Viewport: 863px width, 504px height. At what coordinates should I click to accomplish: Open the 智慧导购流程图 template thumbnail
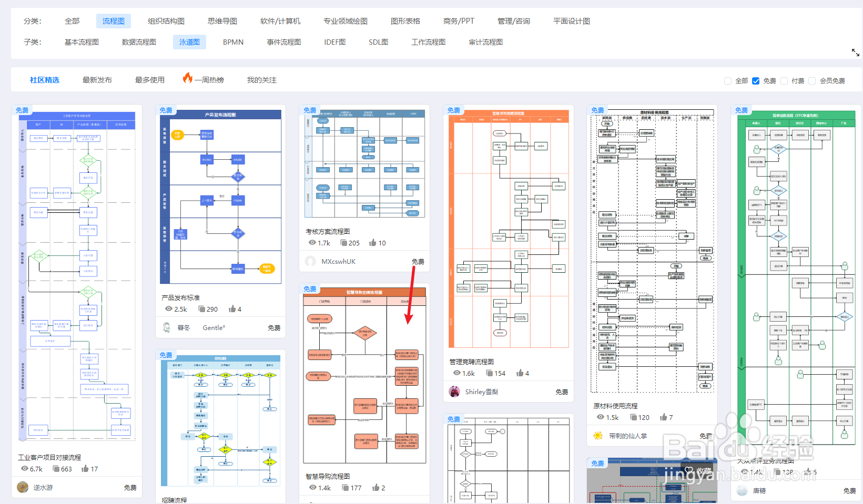(x=364, y=376)
